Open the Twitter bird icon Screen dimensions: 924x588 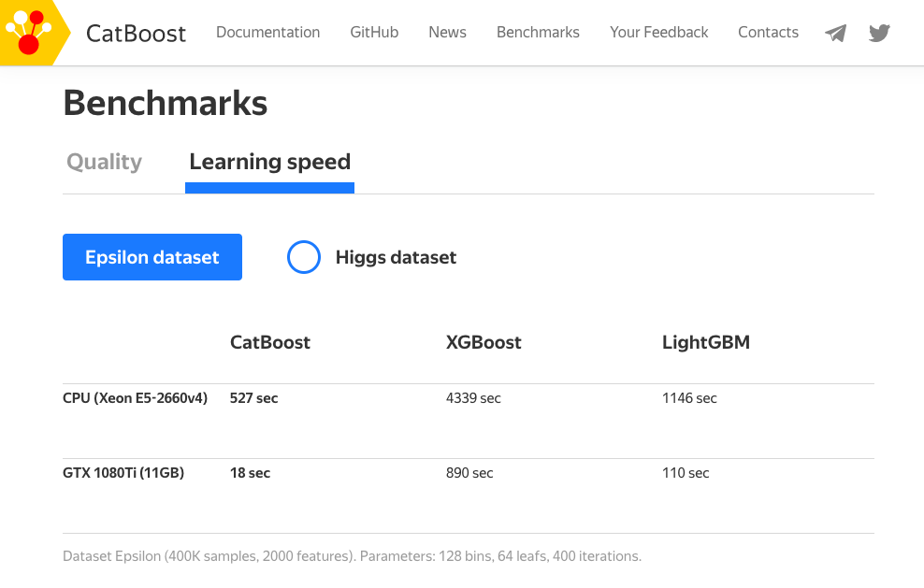pyautogui.click(x=879, y=34)
